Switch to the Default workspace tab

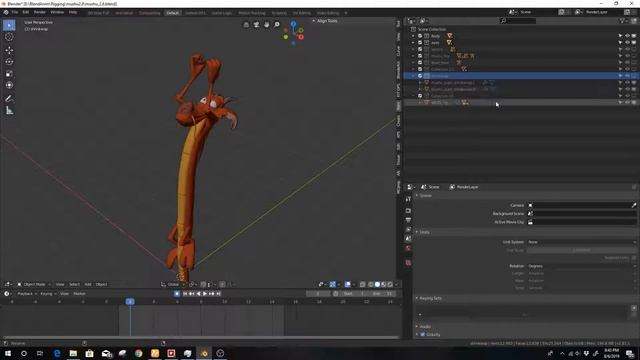tap(172, 13)
